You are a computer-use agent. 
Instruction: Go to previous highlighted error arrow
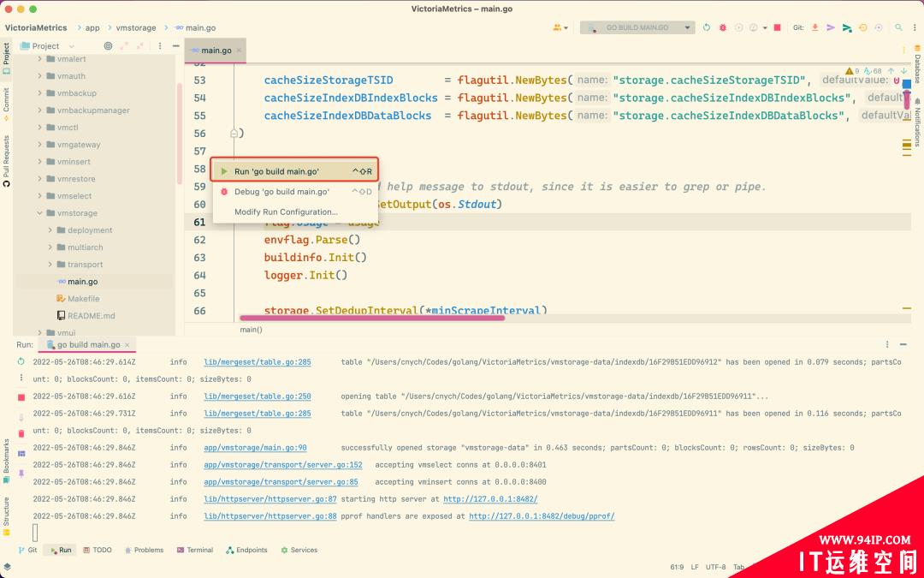pos(891,71)
